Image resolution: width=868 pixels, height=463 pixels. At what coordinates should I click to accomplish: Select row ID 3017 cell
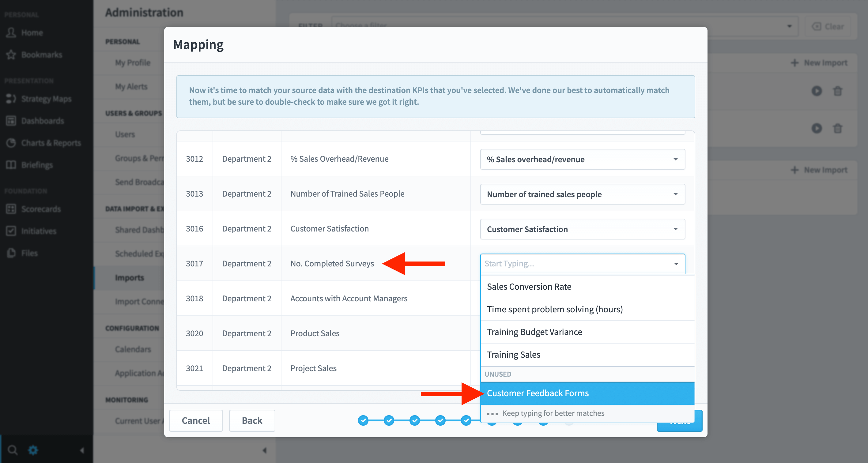[194, 264]
